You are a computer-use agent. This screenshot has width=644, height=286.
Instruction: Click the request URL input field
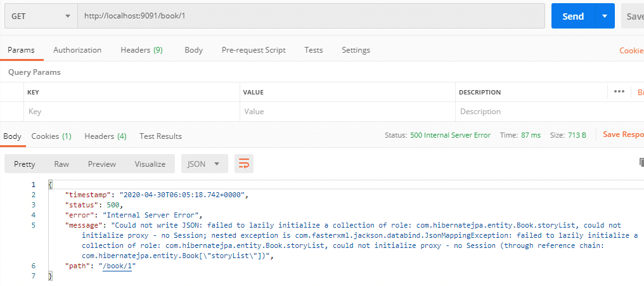(311, 16)
